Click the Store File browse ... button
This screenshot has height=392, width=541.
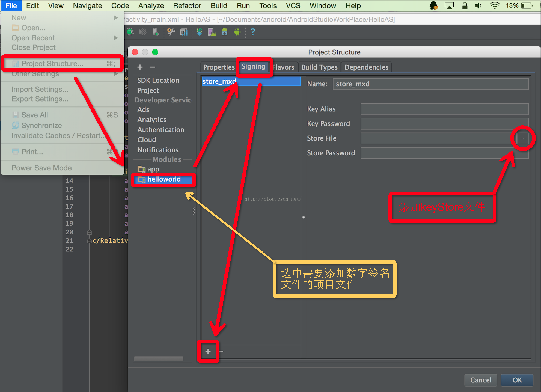pyautogui.click(x=523, y=138)
